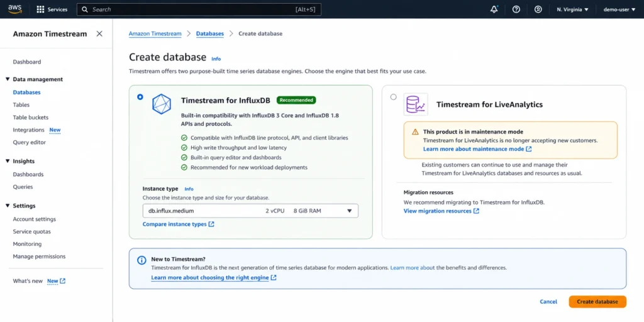
Task: Collapse the Insights section
Action: coord(8,161)
